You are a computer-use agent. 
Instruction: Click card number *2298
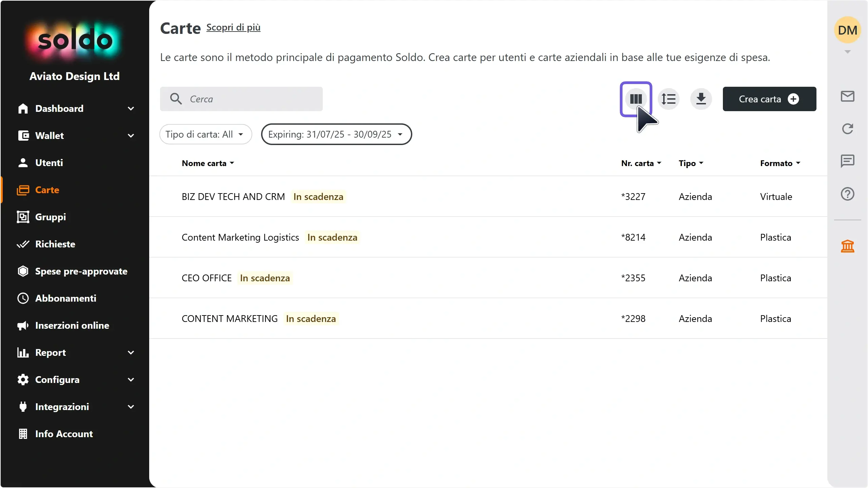tap(633, 319)
